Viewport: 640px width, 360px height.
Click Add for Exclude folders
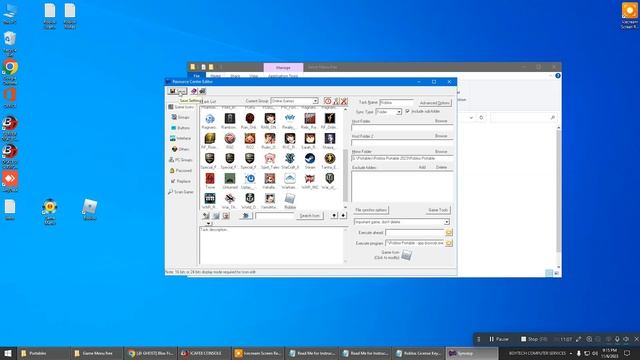click(x=422, y=167)
